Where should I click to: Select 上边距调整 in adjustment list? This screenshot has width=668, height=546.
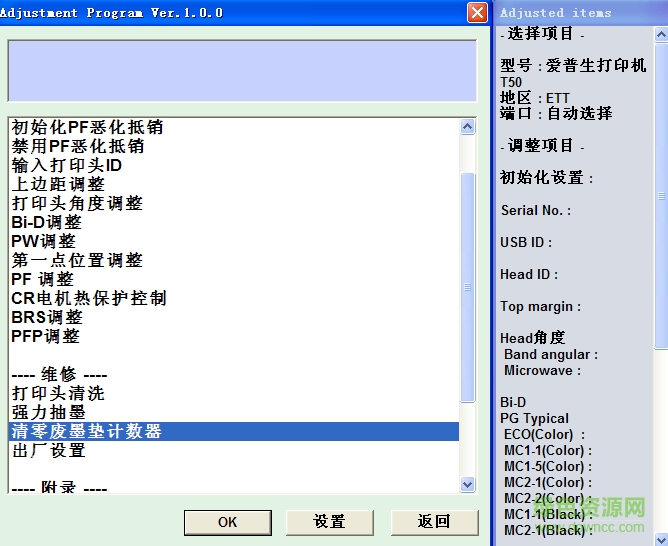[x=233, y=184]
